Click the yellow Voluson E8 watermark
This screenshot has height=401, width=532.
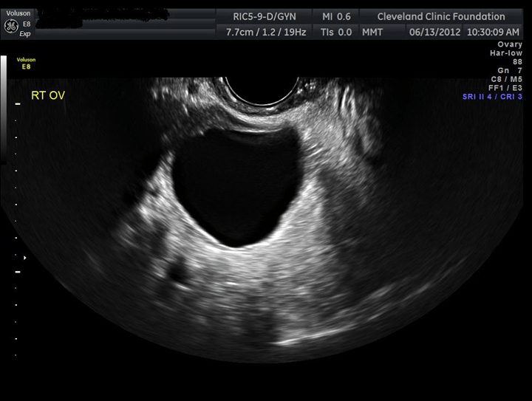pos(26,64)
